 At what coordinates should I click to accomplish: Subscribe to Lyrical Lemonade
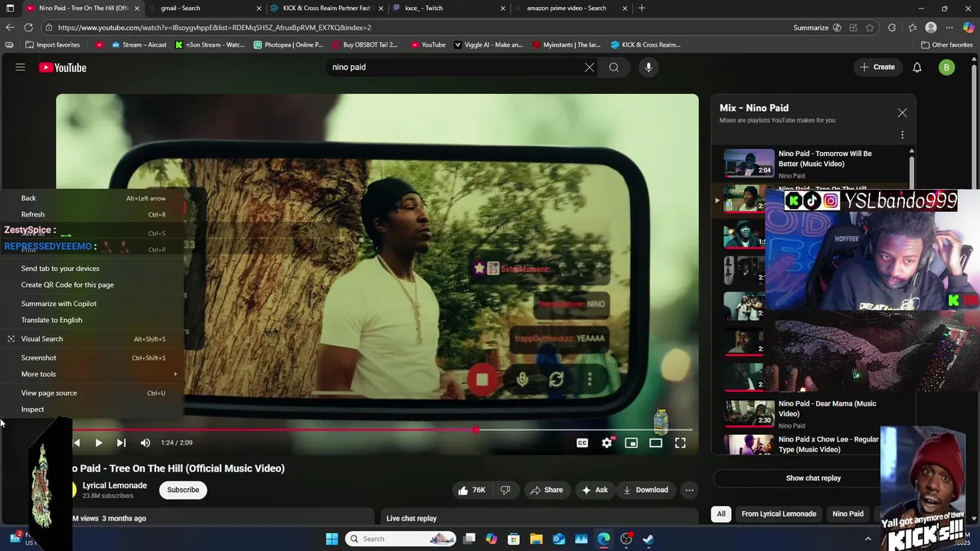183,490
